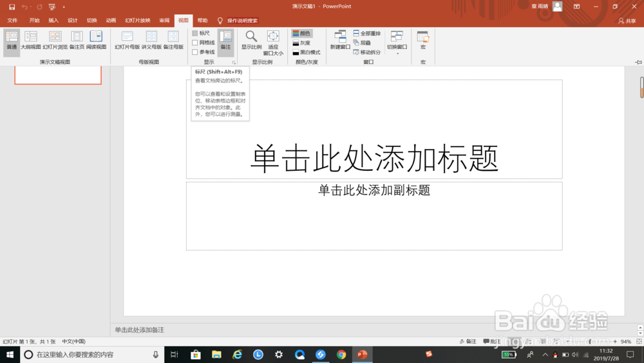
Task: Click the 共享 share button
Action: coord(627,21)
